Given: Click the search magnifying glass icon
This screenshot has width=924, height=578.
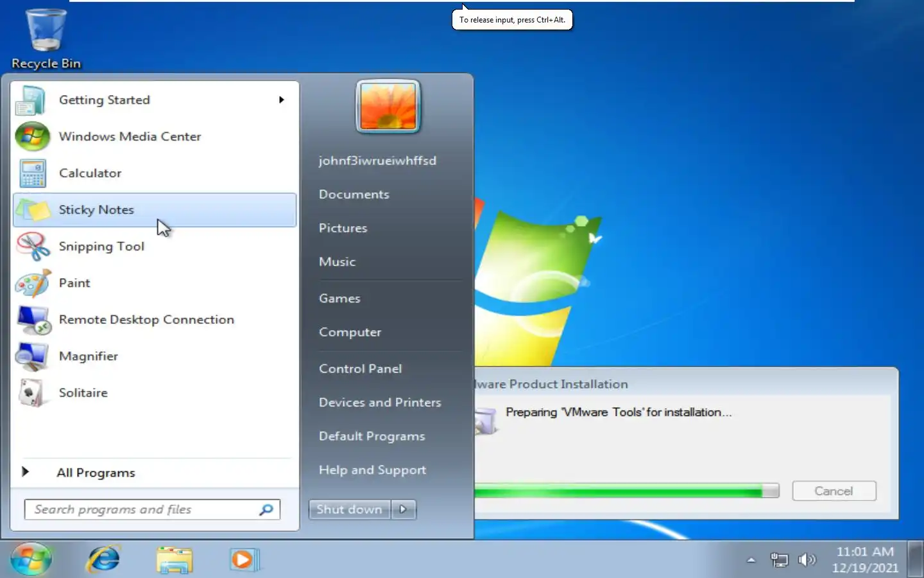Looking at the screenshot, I should 266,509.
